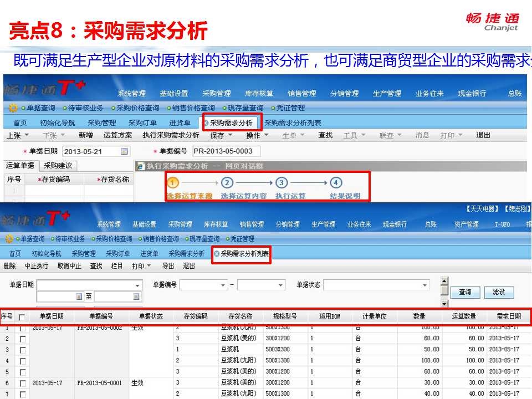This screenshot has height=399, width=532.
Task: Click step 1 circle 选择运算来源
Action: click(173, 183)
